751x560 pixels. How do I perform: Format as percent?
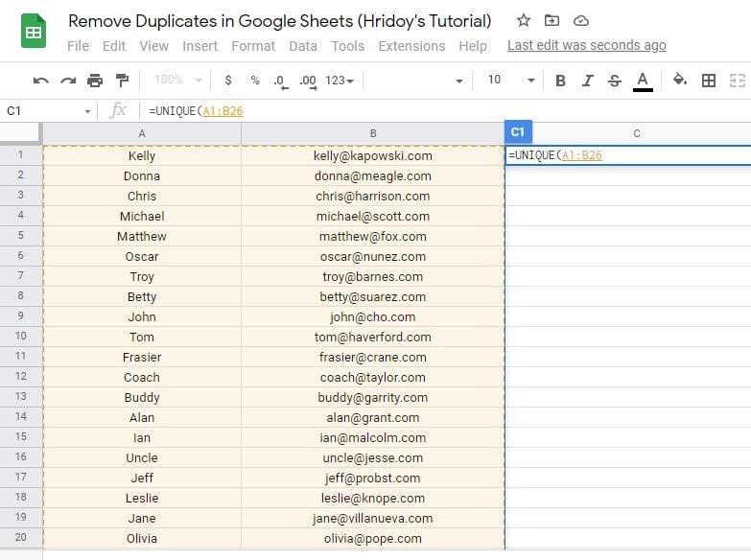(255, 80)
